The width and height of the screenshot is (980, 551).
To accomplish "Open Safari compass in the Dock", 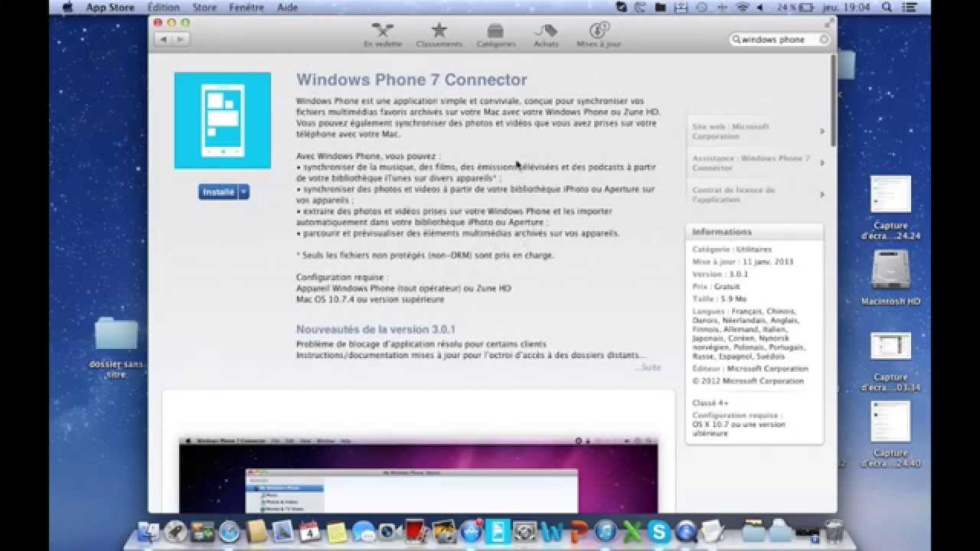I will [x=230, y=532].
